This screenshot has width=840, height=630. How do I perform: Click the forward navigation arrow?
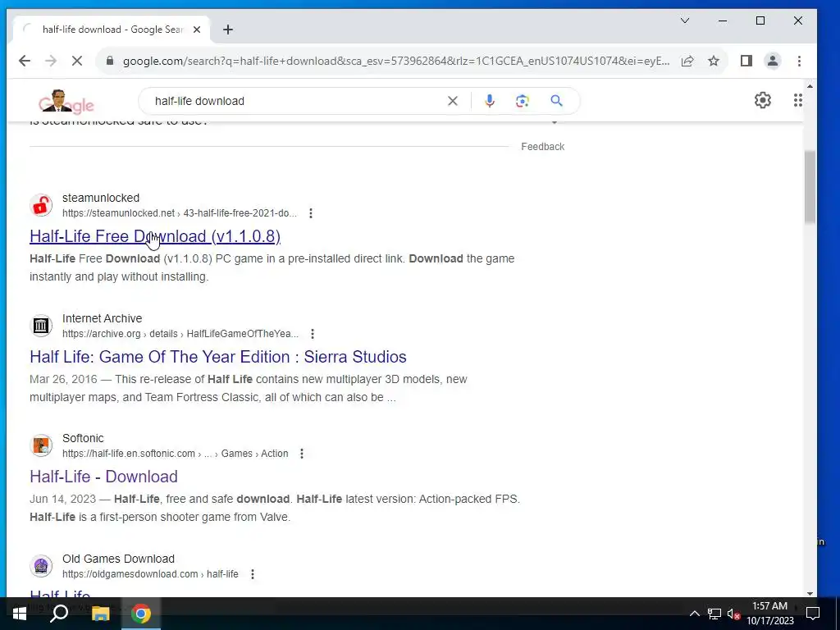pyautogui.click(x=51, y=61)
